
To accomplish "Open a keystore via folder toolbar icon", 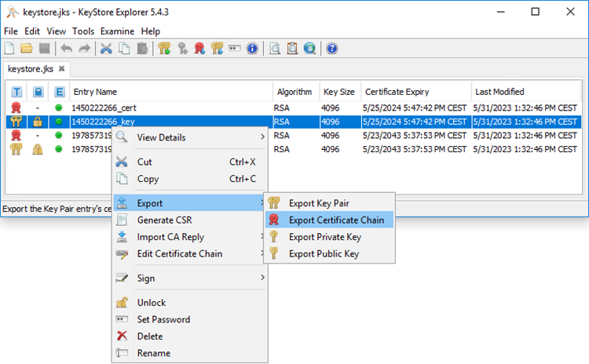I will [x=26, y=49].
